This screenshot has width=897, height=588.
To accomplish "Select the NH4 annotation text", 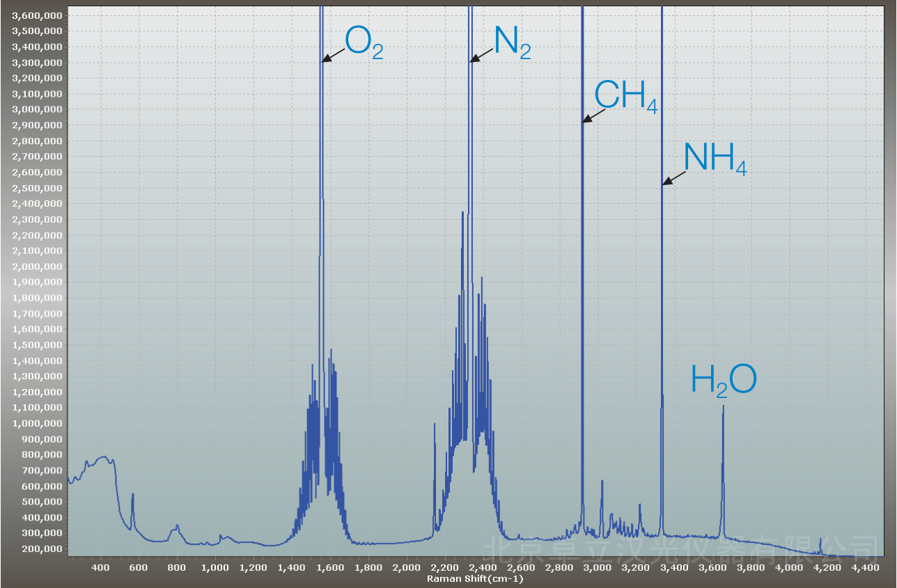I will click(715, 159).
